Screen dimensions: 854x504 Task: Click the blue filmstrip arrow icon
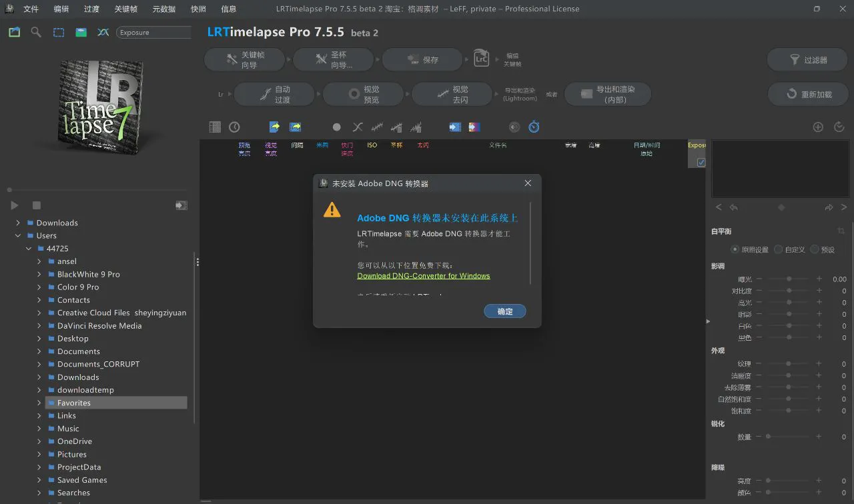[455, 127]
